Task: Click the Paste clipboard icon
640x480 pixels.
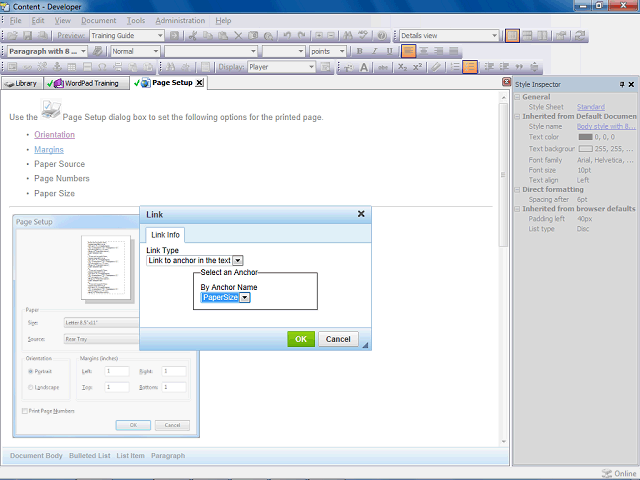Action: (x=223, y=36)
